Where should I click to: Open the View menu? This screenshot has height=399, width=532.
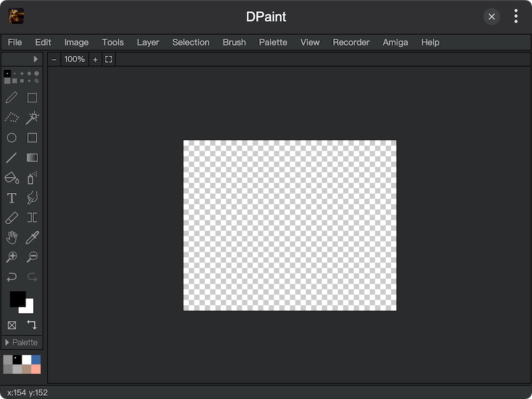[310, 43]
